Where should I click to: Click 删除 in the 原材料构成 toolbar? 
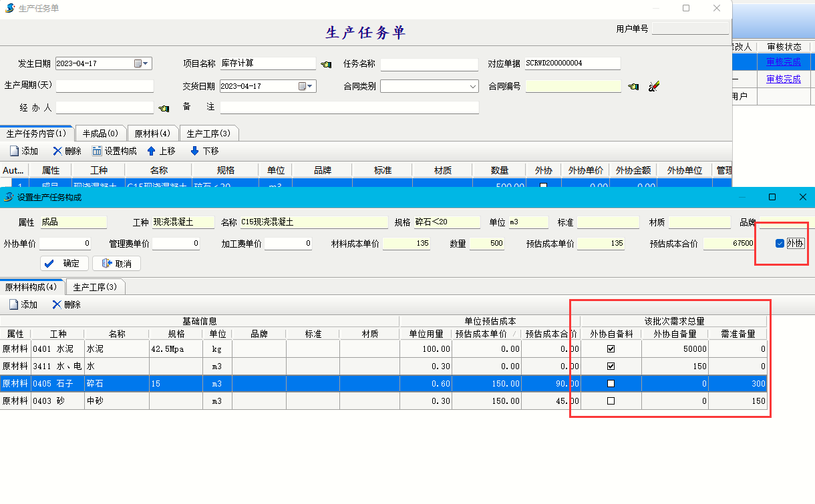(66, 304)
